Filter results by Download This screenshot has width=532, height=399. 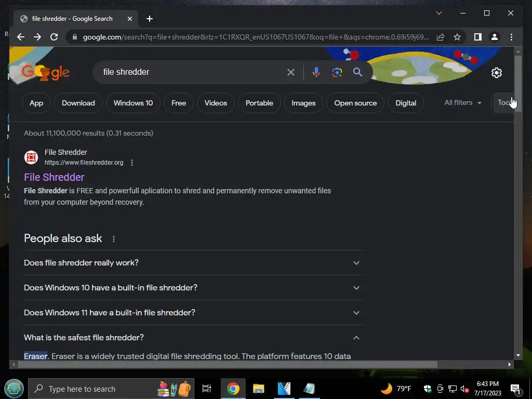(78, 103)
